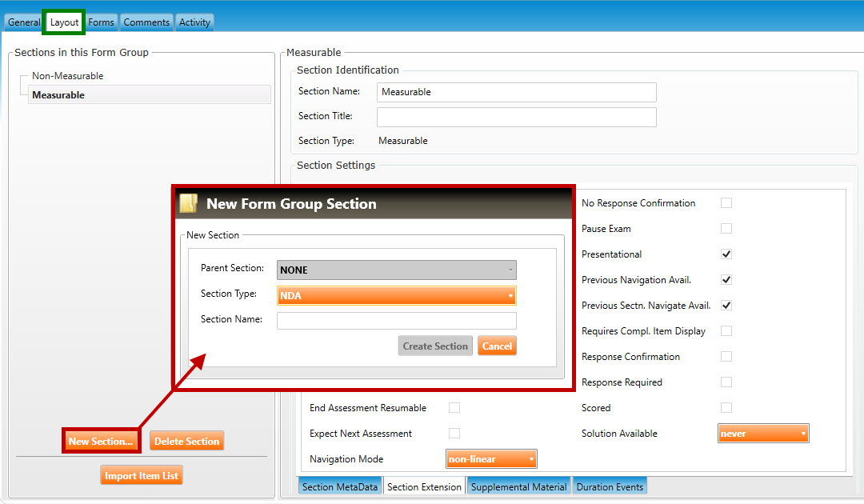Click the Import Item List button
Image resolution: width=864 pixels, height=504 pixels.
coord(142,476)
